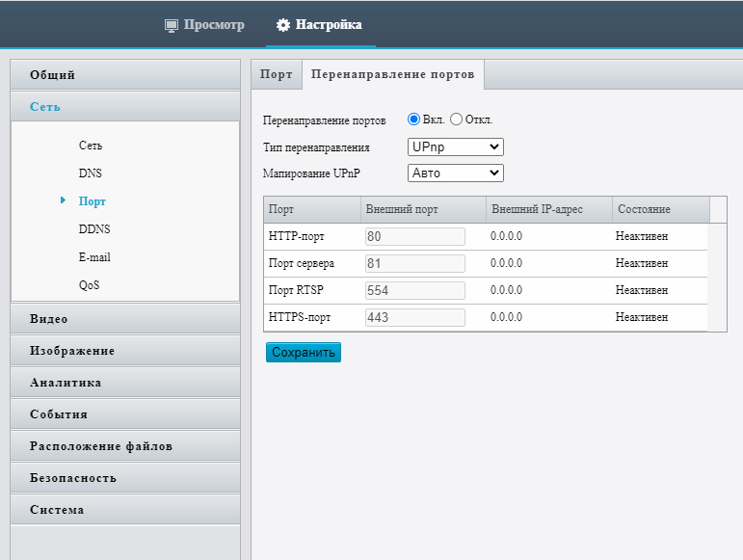
Task: Open the Порт tab in content panel
Action: point(277,74)
